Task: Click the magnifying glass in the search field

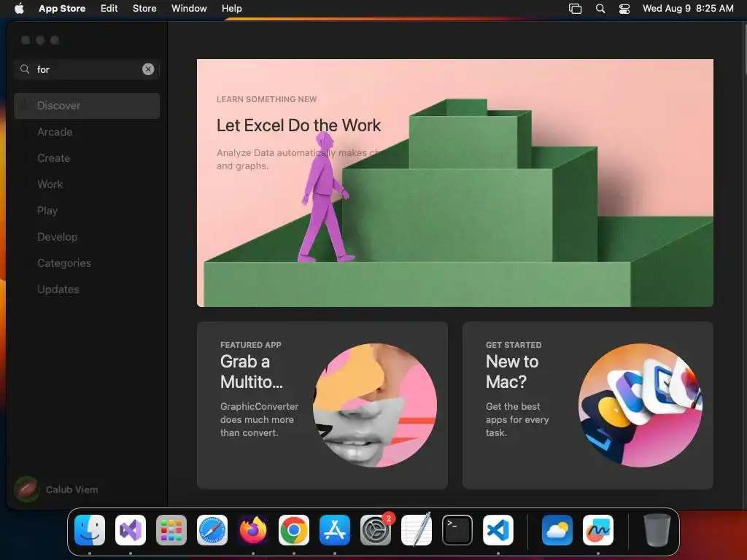Action: coord(25,69)
